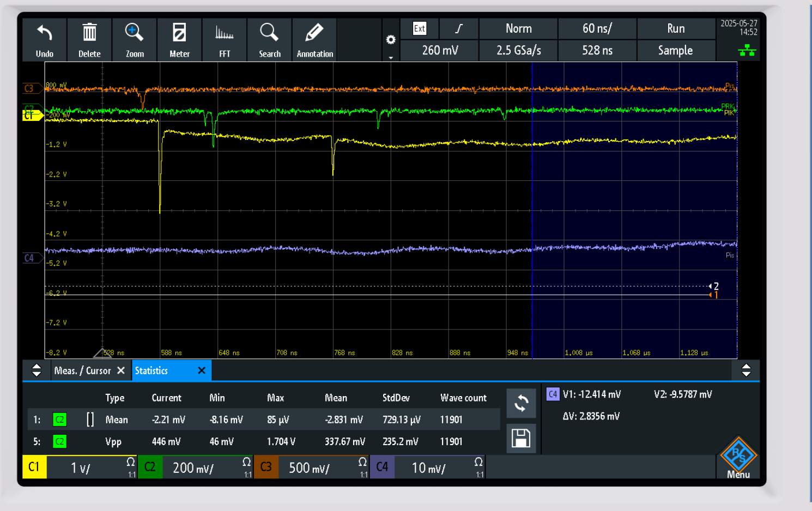This screenshot has width=812, height=511.
Task: Open the R&S Menu button
Action: click(738, 459)
